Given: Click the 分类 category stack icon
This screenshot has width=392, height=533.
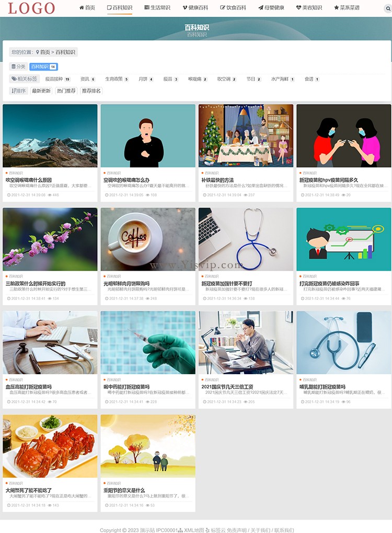Looking at the screenshot, I should click(13, 67).
